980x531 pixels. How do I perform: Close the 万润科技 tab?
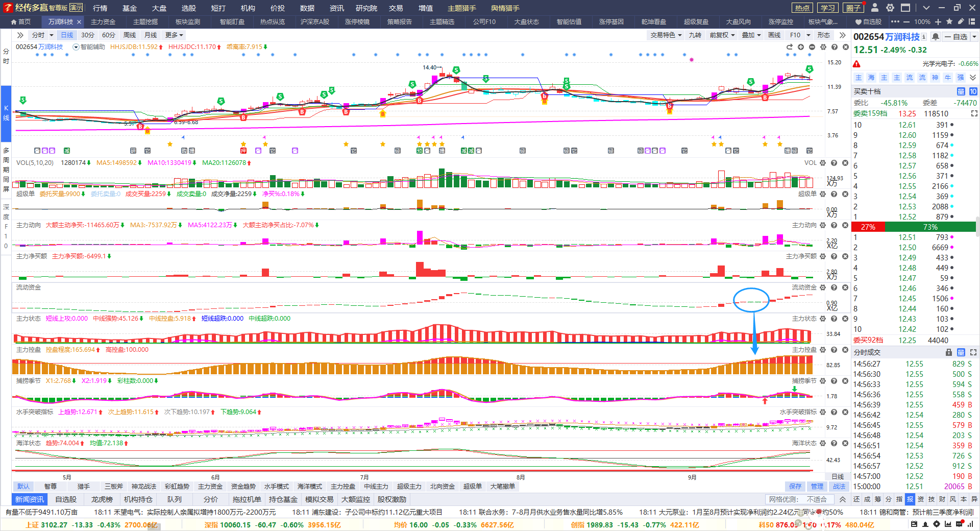79,22
